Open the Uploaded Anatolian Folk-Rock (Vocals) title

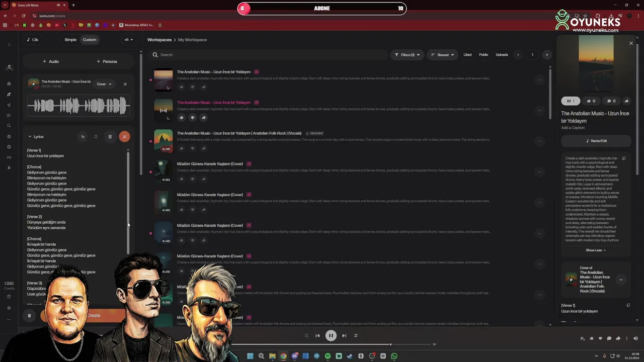(x=239, y=133)
